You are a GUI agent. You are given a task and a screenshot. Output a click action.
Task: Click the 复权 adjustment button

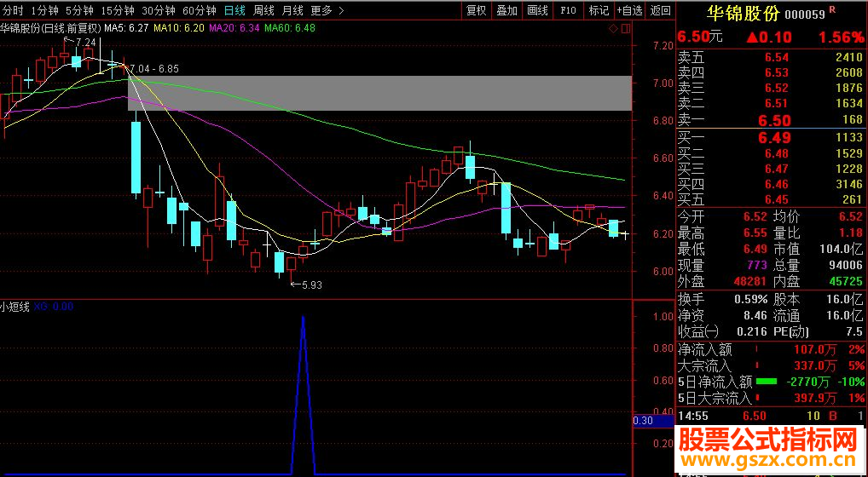[x=476, y=10]
